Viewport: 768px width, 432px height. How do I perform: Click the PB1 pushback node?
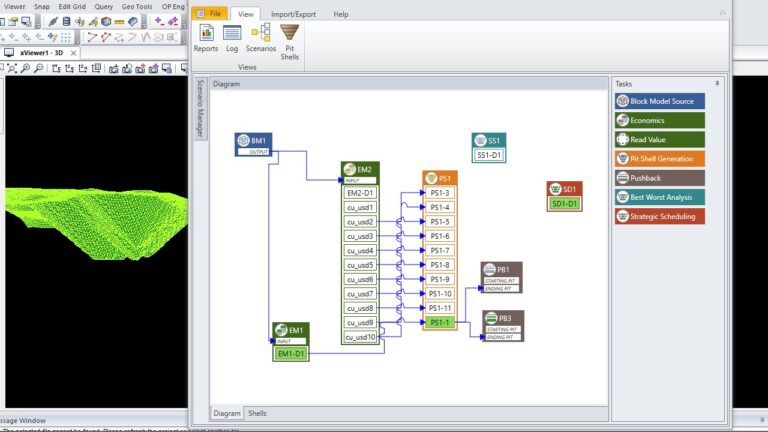tap(501, 270)
